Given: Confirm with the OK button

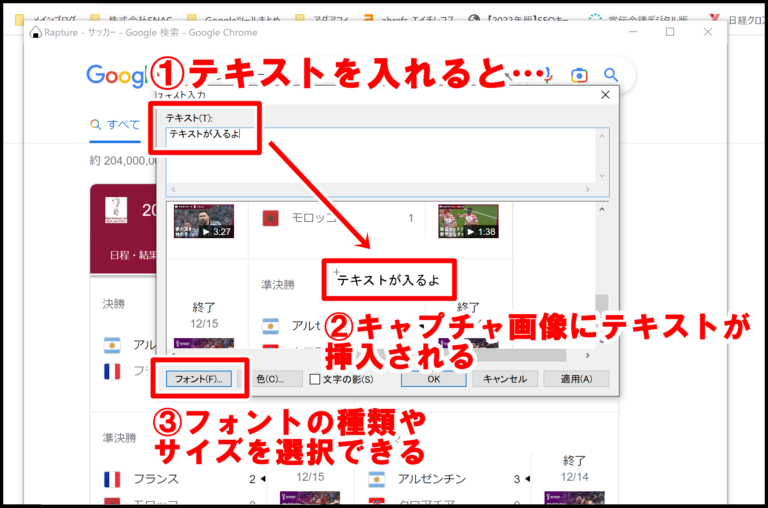Looking at the screenshot, I should 433,379.
